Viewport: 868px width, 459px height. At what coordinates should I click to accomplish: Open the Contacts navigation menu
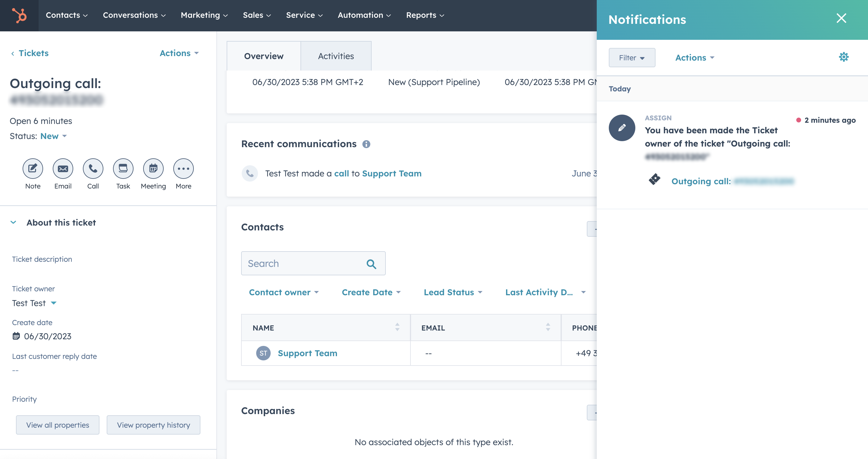click(x=67, y=15)
